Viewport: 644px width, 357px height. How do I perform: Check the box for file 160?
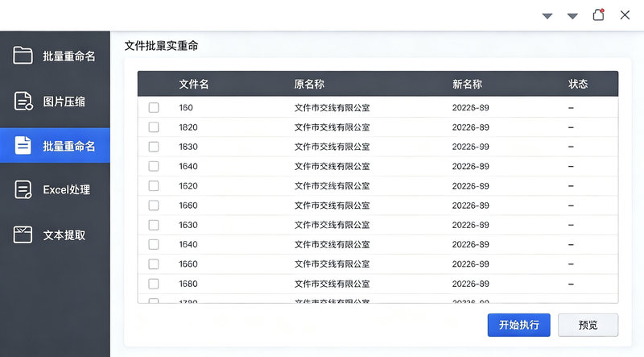tap(154, 108)
